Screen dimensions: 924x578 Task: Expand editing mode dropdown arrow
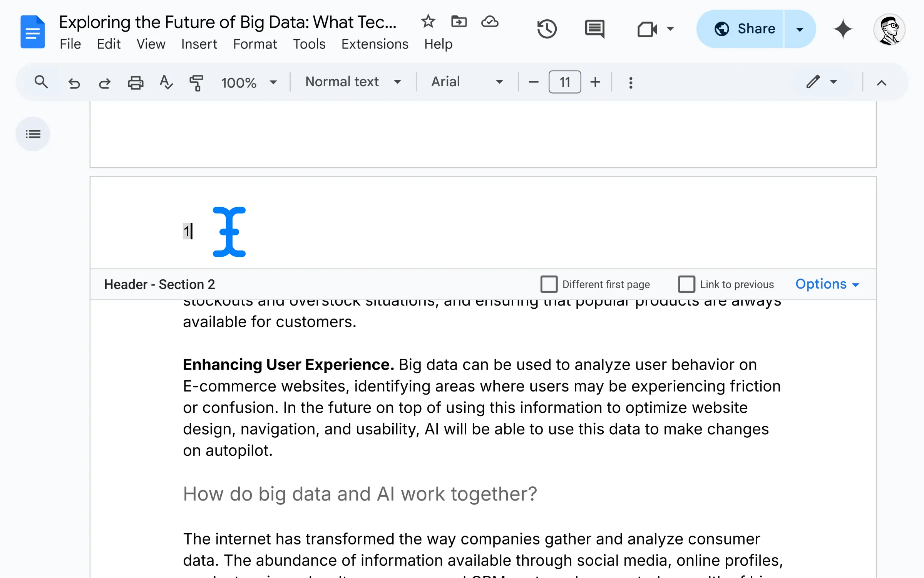834,82
